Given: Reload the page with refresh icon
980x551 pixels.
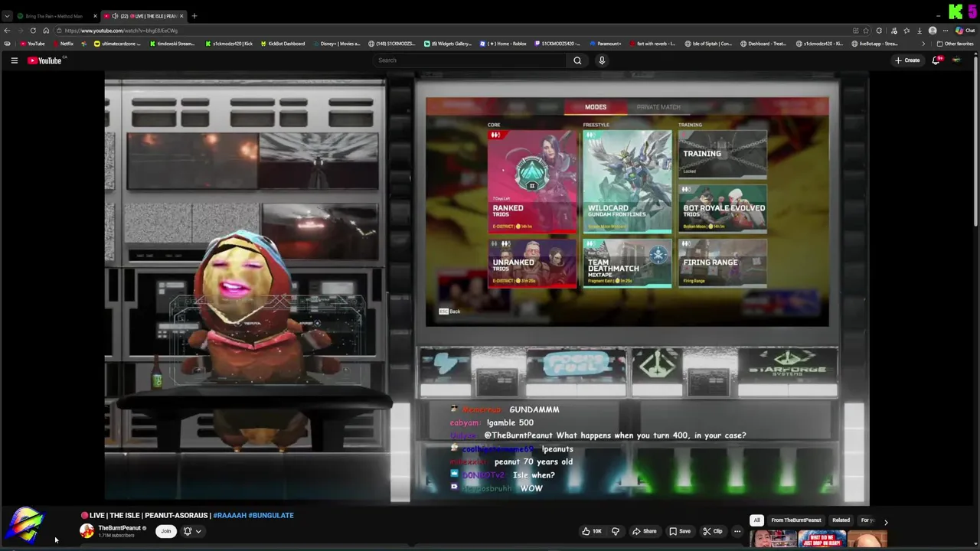Looking at the screenshot, I should [x=33, y=31].
